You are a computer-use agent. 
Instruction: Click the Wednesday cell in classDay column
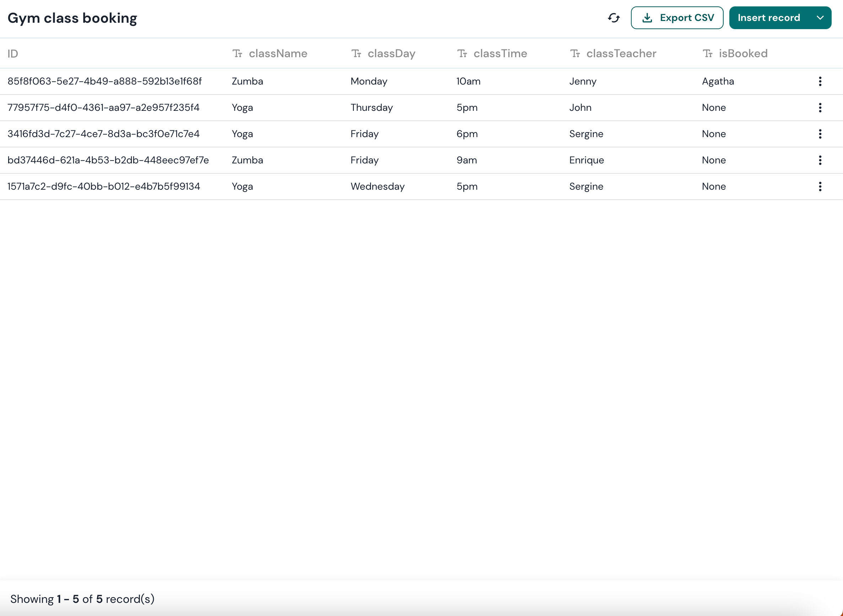point(377,187)
